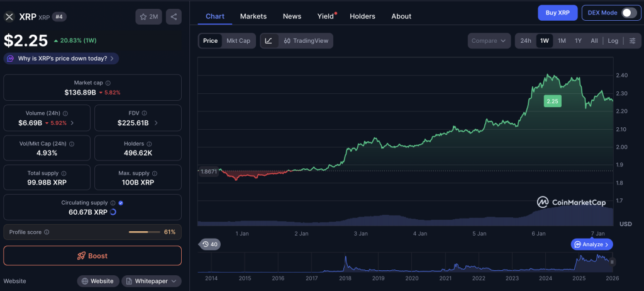Select the line chart icon
This screenshot has width=644, height=291.
pos(269,41)
